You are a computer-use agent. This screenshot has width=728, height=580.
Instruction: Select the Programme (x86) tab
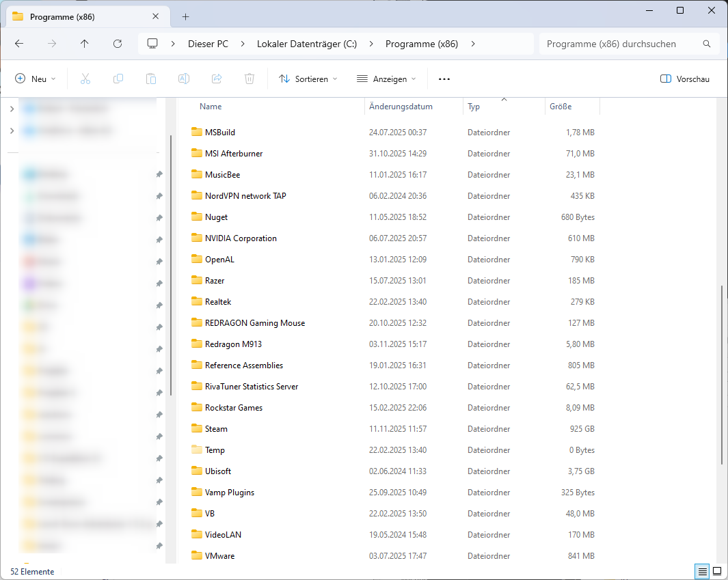tap(87, 16)
